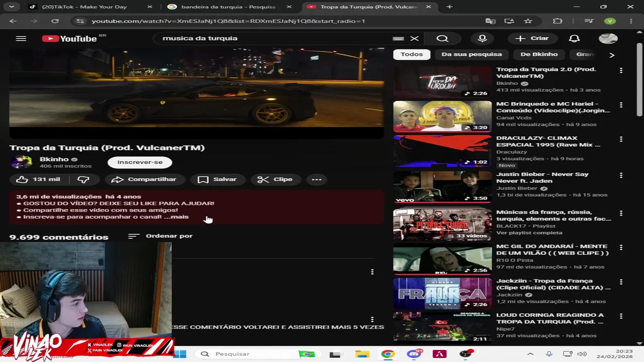
Task: Open File Explorer from the taskbar
Action: coord(362,354)
